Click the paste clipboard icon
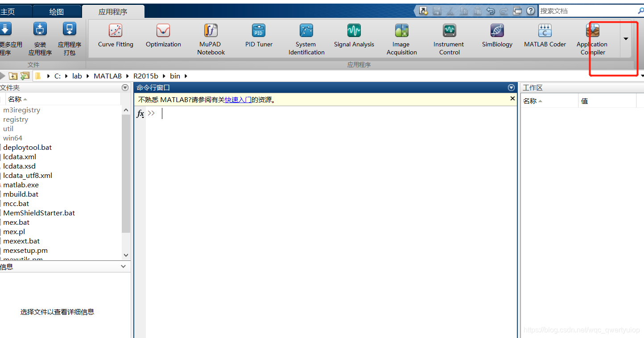 (x=477, y=11)
